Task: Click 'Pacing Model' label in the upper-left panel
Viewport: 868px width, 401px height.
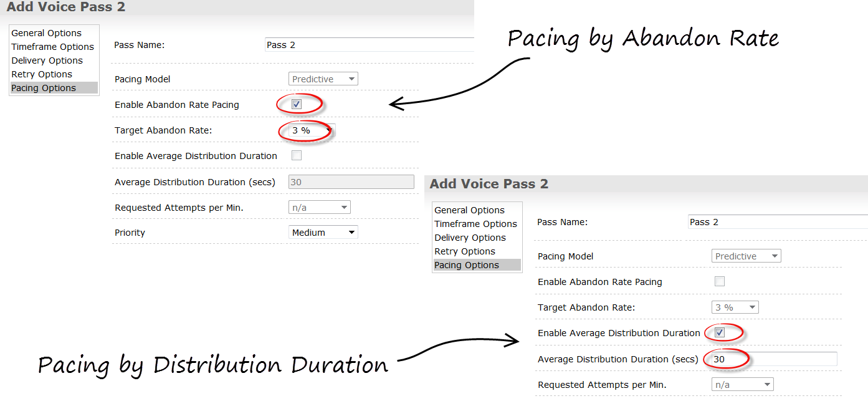Action: [143, 79]
